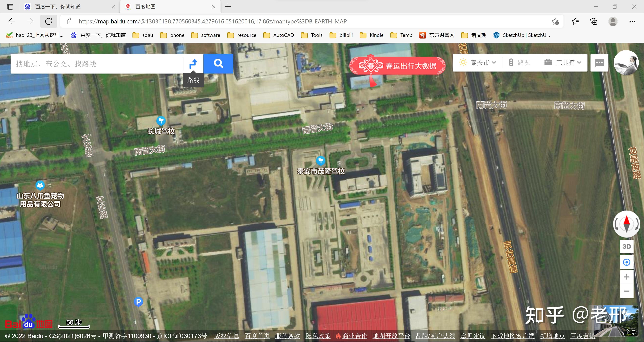This screenshot has height=342, width=644.
Task: Click the 长城驾校 map marker
Action: pos(161,121)
